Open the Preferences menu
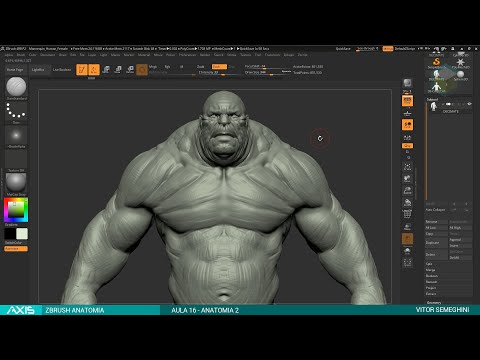The image size is (480, 360). pyautogui.click(x=188, y=55)
